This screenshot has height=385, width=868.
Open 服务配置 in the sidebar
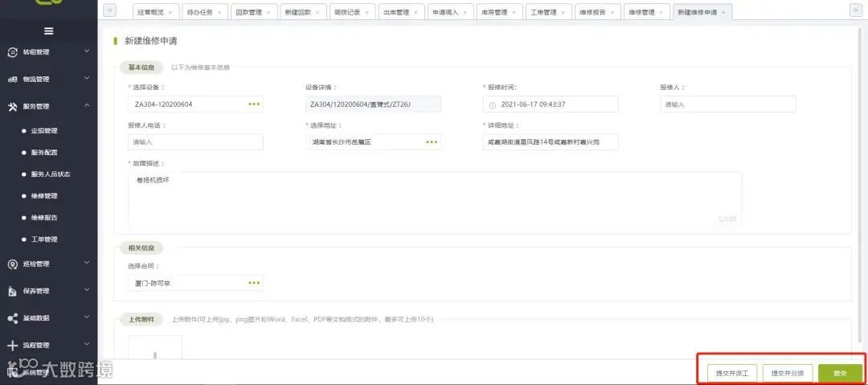44,153
